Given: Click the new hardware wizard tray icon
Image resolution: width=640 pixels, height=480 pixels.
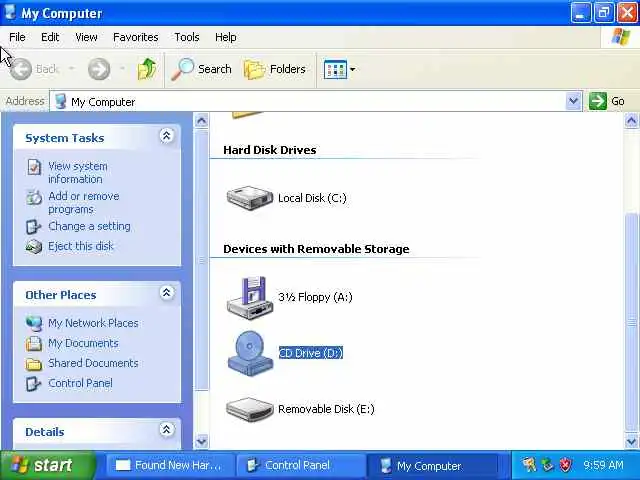Looking at the screenshot, I should tap(529, 465).
